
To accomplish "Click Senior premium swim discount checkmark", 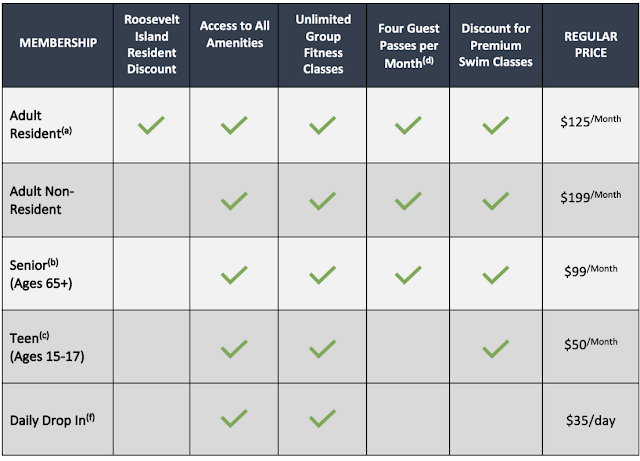I will pyautogui.click(x=496, y=275).
